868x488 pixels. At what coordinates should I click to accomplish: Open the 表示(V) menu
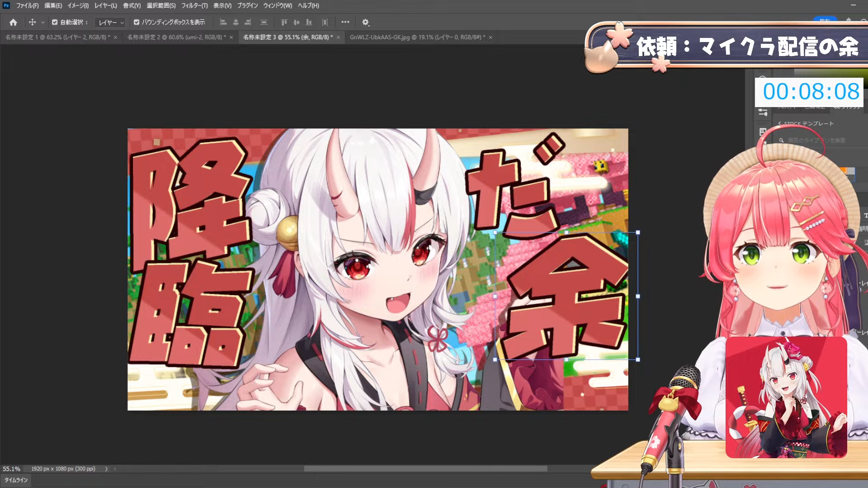point(222,5)
